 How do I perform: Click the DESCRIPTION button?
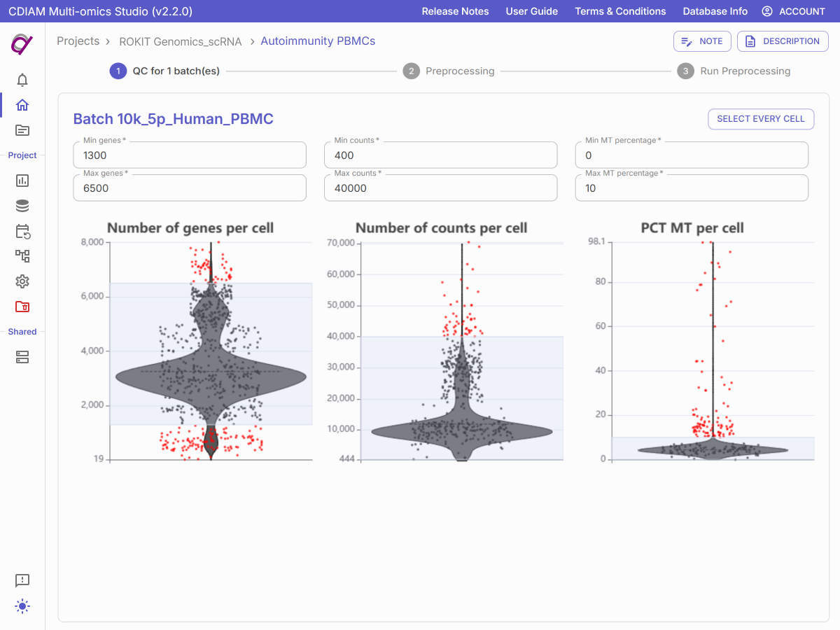pyautogui.click(x=783, y=41)
